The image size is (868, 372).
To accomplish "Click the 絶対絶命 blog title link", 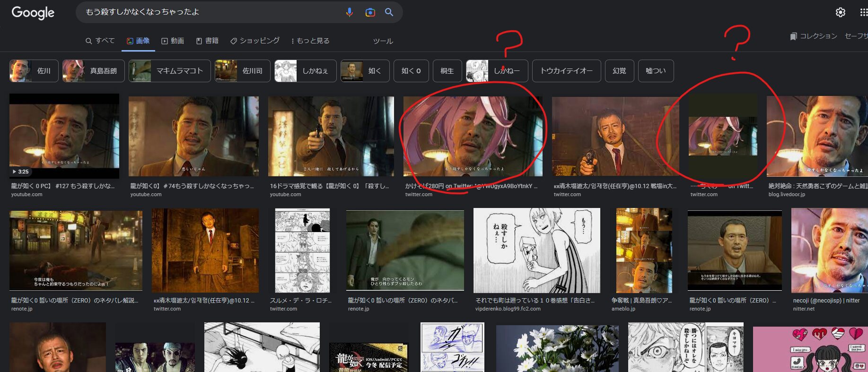I will click(x=818, y=186).
